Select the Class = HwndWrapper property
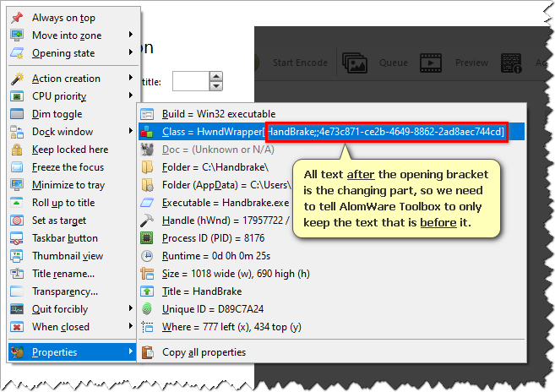This screenshot has width=555, height=392. [x=213, y=132]
